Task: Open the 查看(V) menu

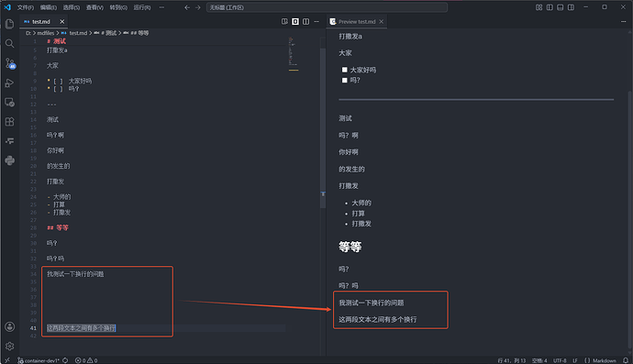Action: point(94,7)
